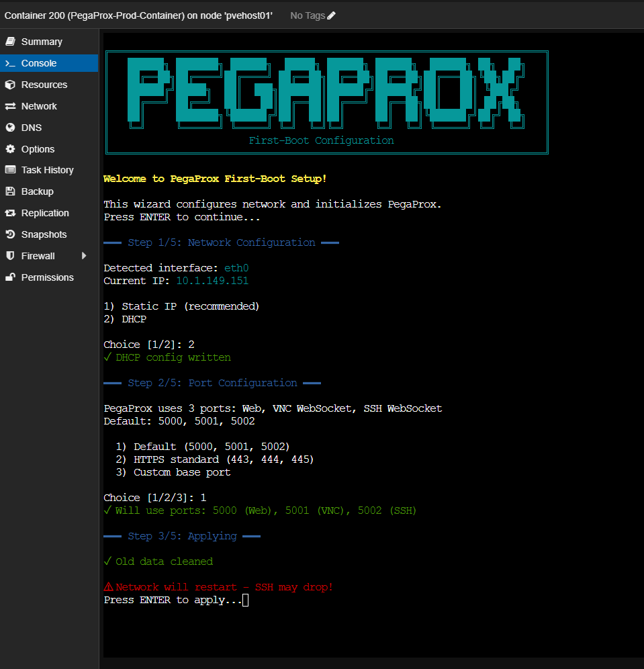Click the Summary book icon

pyautogui.click(x=10, y=42)
